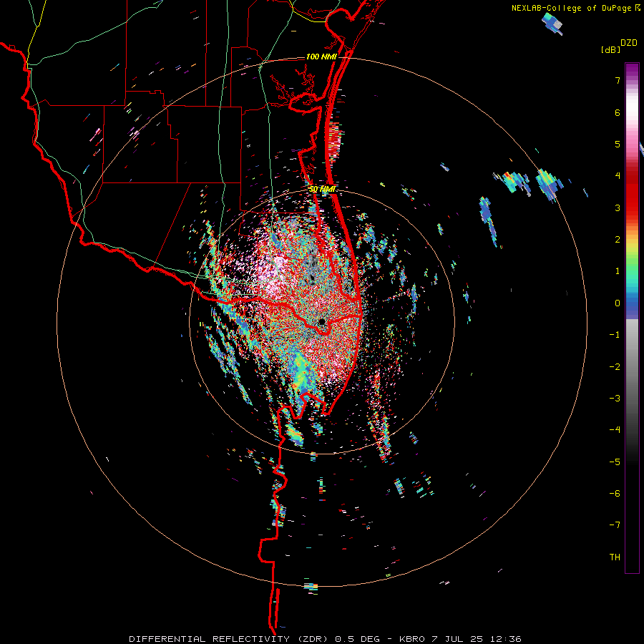Click the -6 value on the colorbar
The width and height of the screenshot is (644, 644).
pos(615,494)
